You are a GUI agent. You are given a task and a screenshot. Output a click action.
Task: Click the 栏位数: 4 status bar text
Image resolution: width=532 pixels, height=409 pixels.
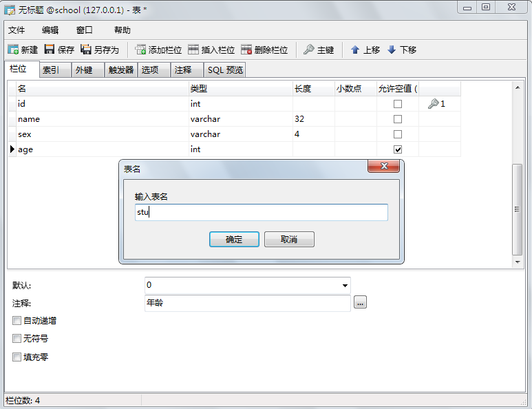pyautogui.click(x=23, y=401)
